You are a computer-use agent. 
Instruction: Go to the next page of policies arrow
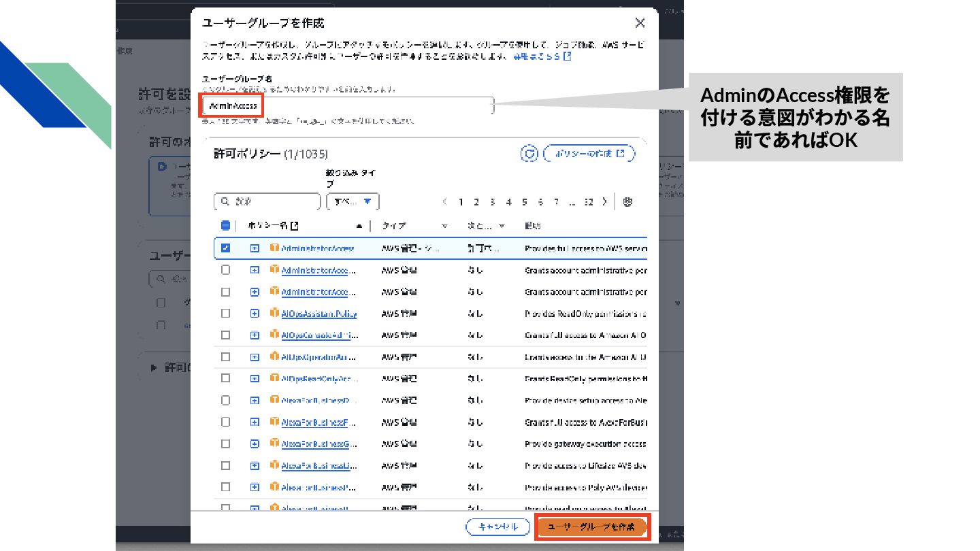pos(604,202)
